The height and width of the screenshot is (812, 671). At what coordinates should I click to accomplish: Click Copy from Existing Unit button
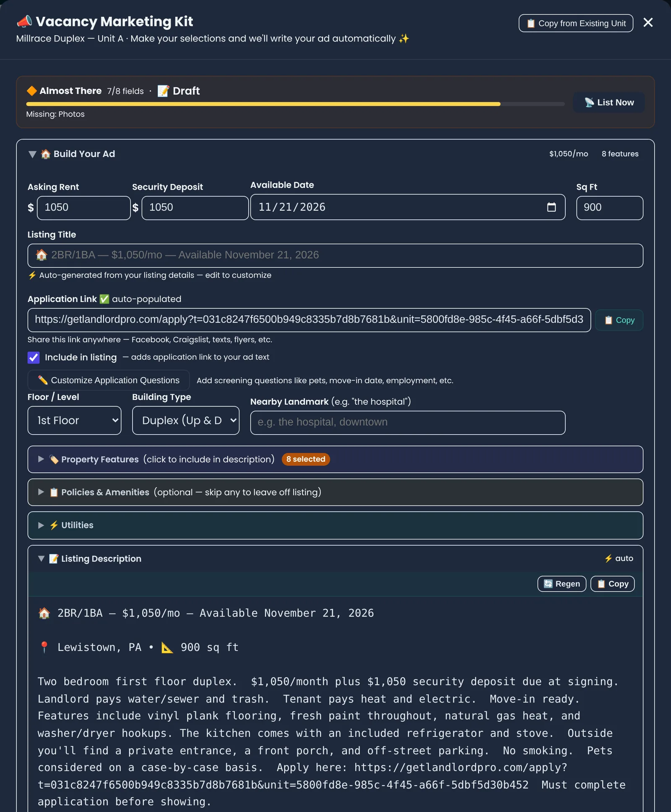576,23
